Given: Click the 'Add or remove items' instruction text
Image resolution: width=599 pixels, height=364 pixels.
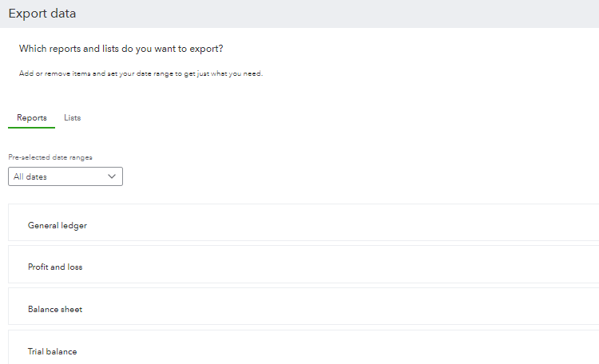Looking at the screenshot, I should click(141, 73).
